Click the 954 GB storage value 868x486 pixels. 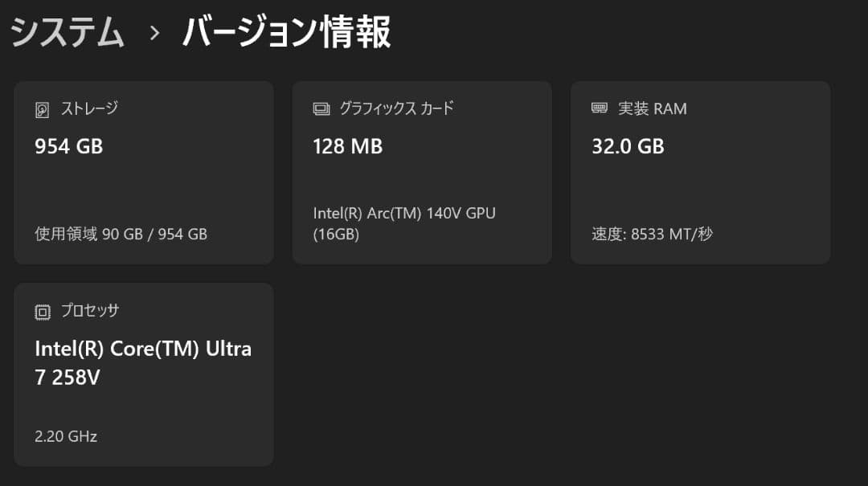[x=68, y=146]
